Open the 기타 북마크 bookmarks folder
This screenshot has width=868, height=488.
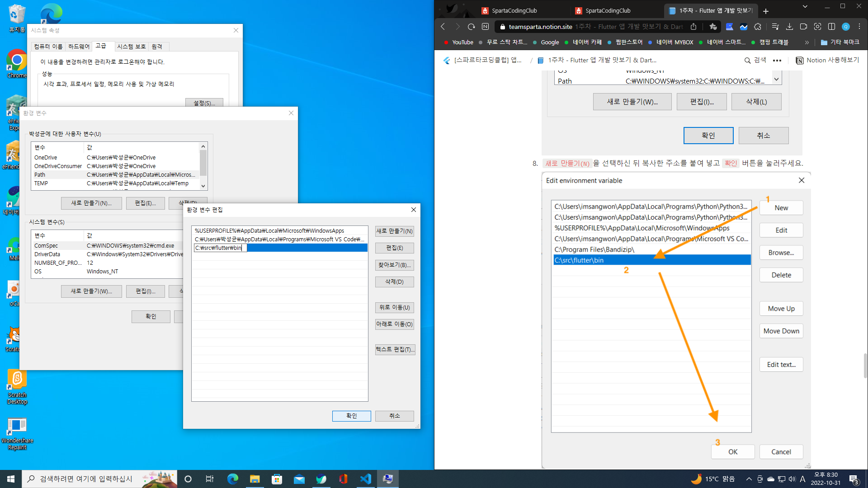[840, 42]
